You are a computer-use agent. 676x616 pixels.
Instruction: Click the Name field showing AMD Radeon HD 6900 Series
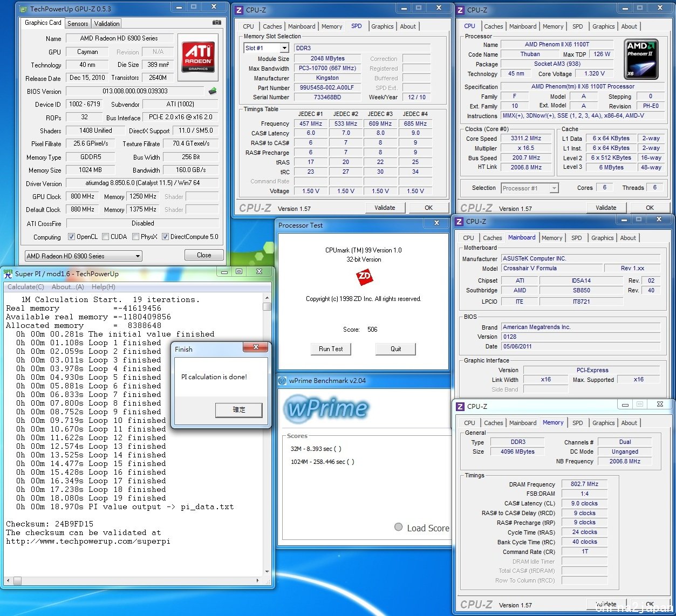[119, 38]
